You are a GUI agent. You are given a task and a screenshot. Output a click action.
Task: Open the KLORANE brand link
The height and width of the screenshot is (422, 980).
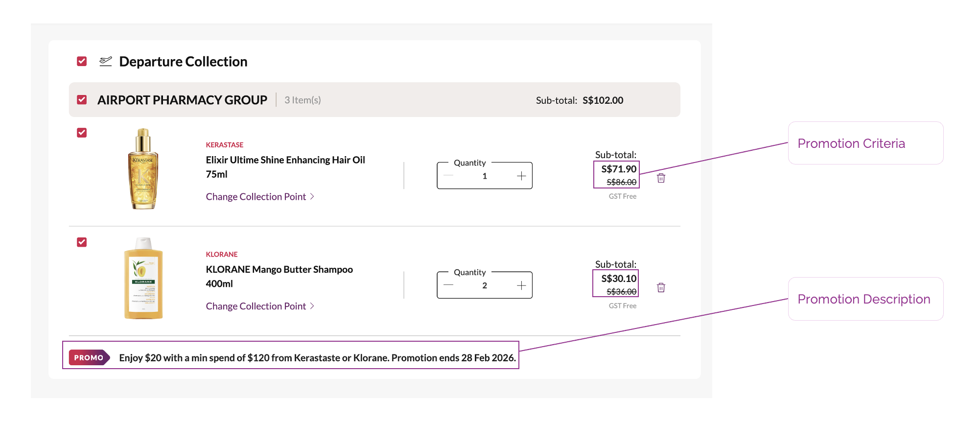tap(221, 255)
